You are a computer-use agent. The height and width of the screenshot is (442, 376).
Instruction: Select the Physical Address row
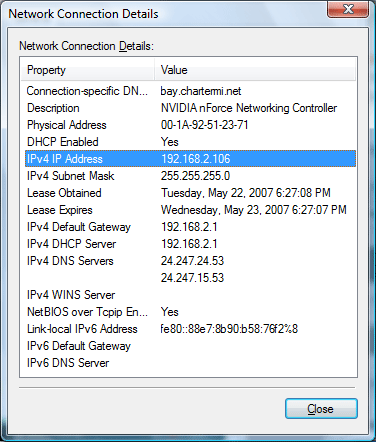[x=190, y=125]
